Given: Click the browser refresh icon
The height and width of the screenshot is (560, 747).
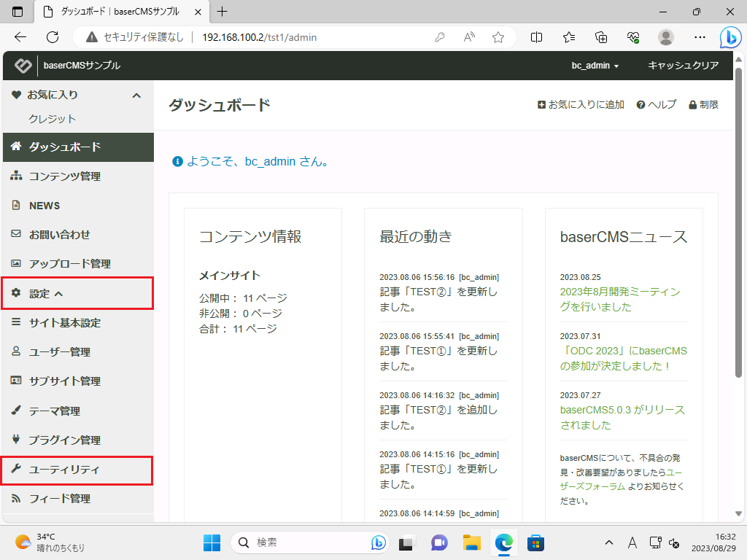Looking at the screenshot, I should tap(53, 37).
